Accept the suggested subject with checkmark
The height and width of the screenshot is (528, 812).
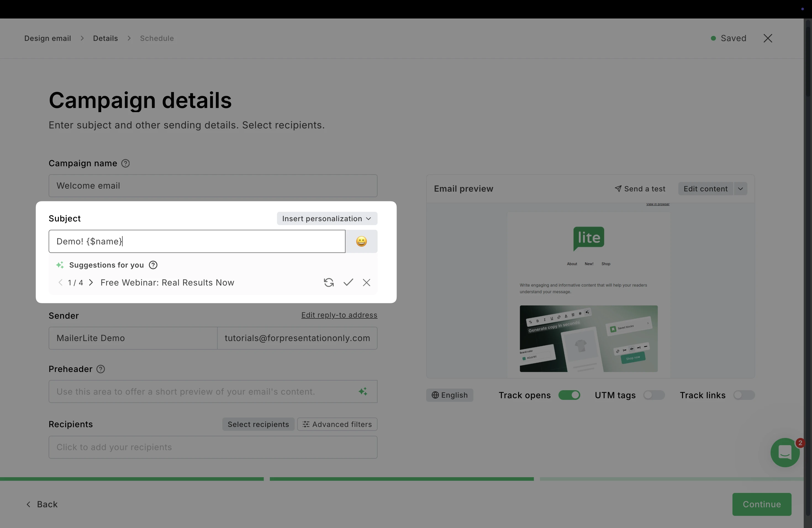coord(348,283)
